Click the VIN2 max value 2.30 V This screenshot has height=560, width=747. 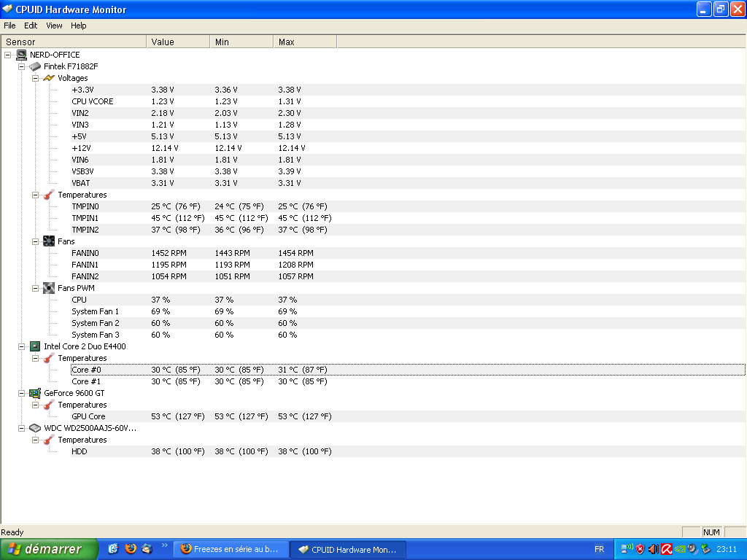point(290,113)
